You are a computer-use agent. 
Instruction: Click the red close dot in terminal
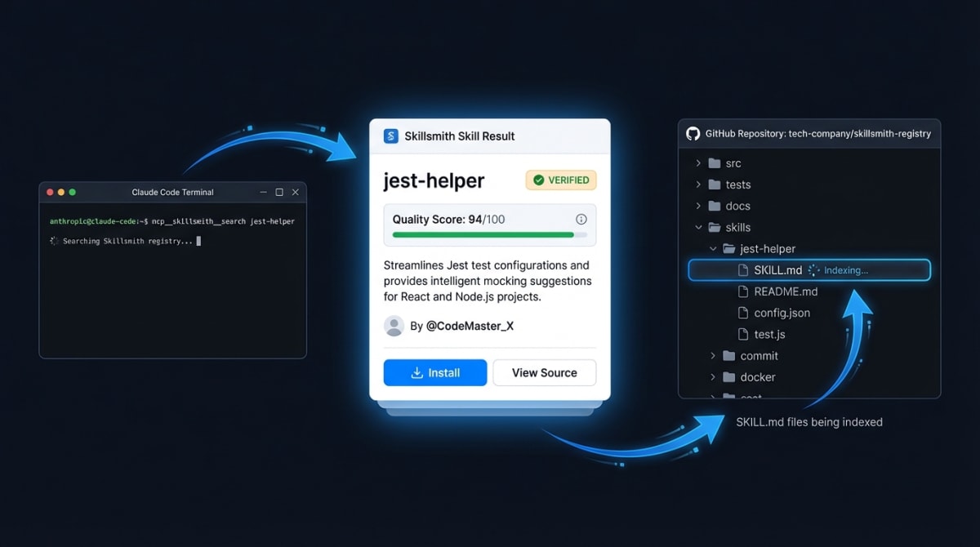(50, 192)
